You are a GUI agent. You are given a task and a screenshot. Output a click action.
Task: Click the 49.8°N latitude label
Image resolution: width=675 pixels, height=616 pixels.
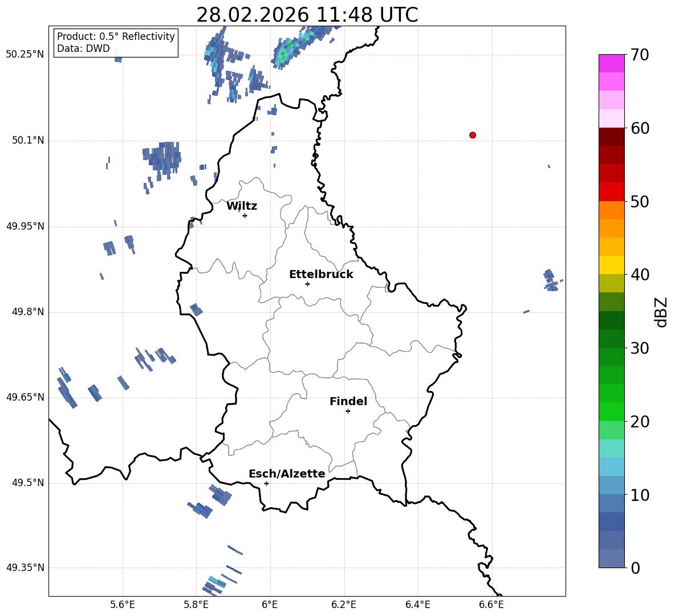pyautogui.click(x=28, y=312)
